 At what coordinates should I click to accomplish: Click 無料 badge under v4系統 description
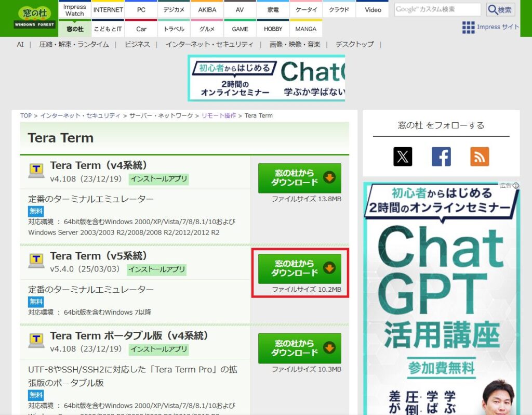click(x=36, y=211)
